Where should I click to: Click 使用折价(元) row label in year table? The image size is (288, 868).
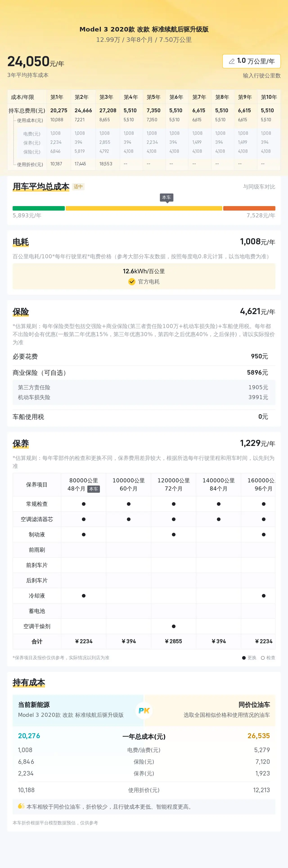(x=30, y=164)
